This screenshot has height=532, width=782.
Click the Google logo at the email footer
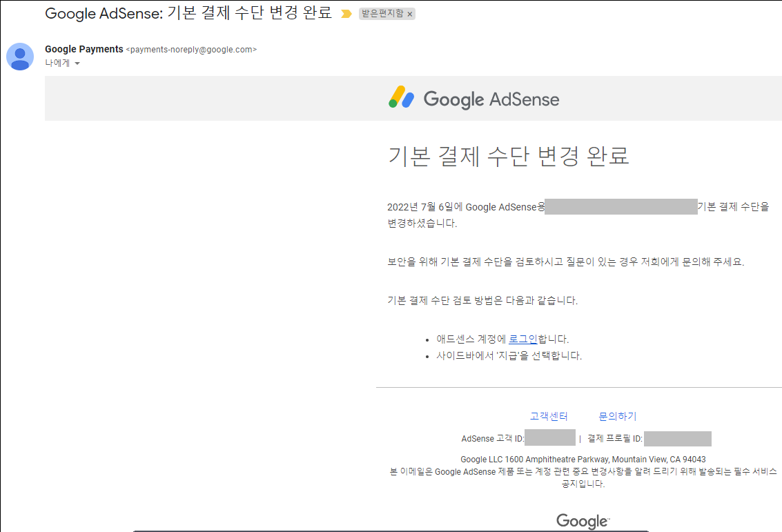point(583,521)
